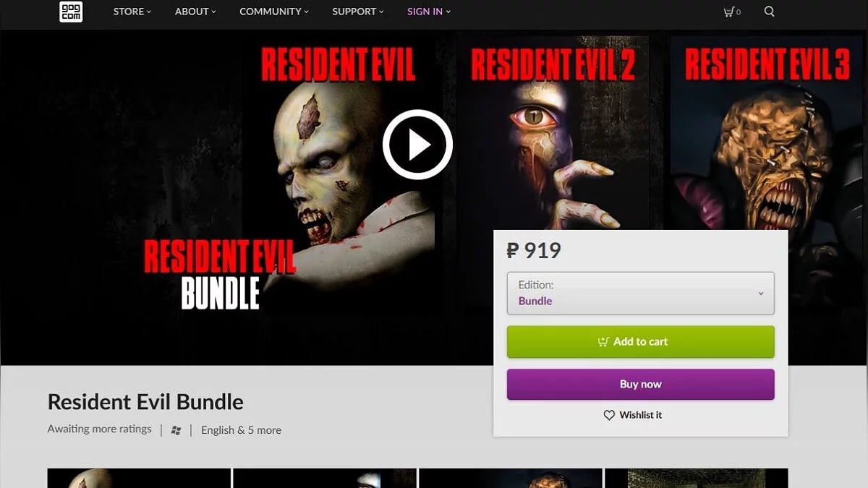Expand the COMMUNITY dropdown menu
Screen dimensions: 868x488
[274, 12]
